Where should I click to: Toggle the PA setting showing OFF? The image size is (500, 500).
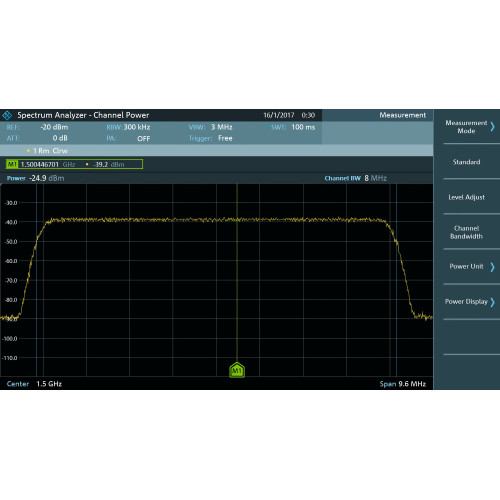(144, 139)
